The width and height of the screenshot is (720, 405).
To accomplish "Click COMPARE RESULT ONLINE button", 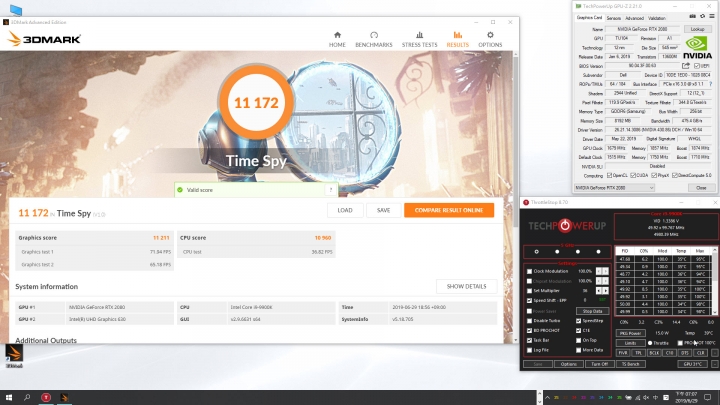I will coord(449,210).
